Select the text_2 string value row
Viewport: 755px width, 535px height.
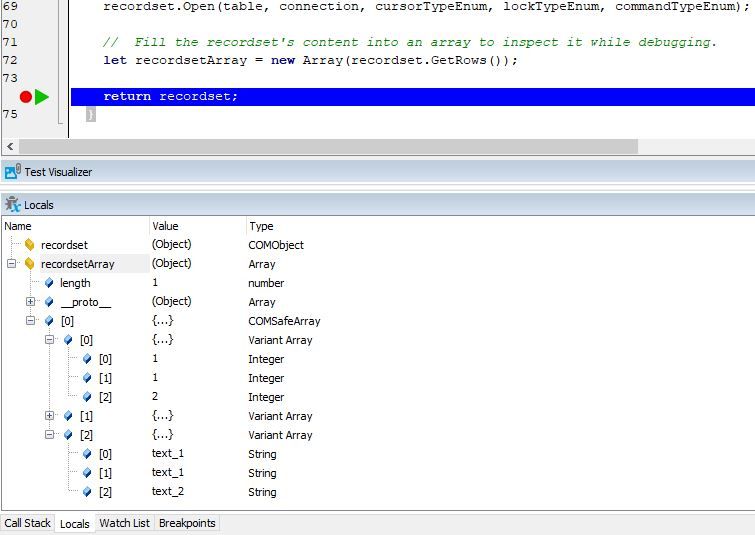pyautogui.click(x=168, y=492)
